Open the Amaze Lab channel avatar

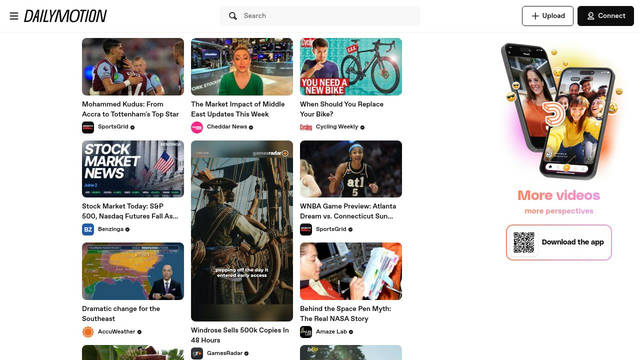[306, 332]
